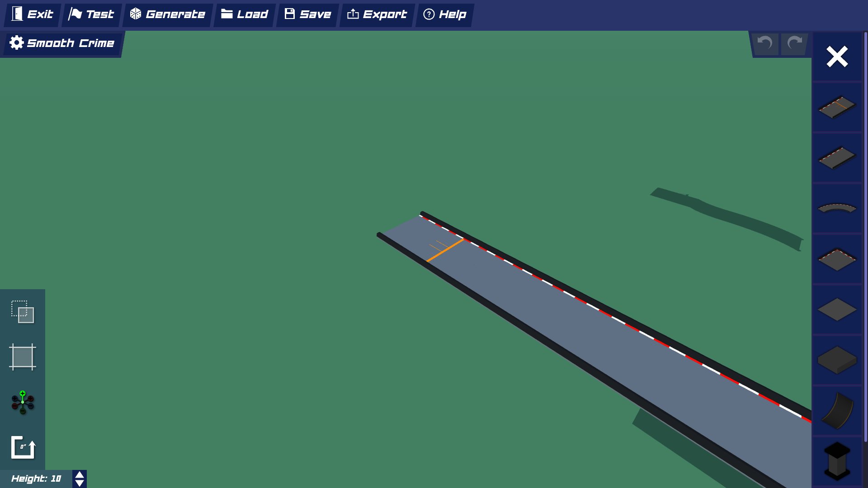This screenshot has width=868, height=488.
Task: Open Smooth Crime track settings gear
Action: 17,43
